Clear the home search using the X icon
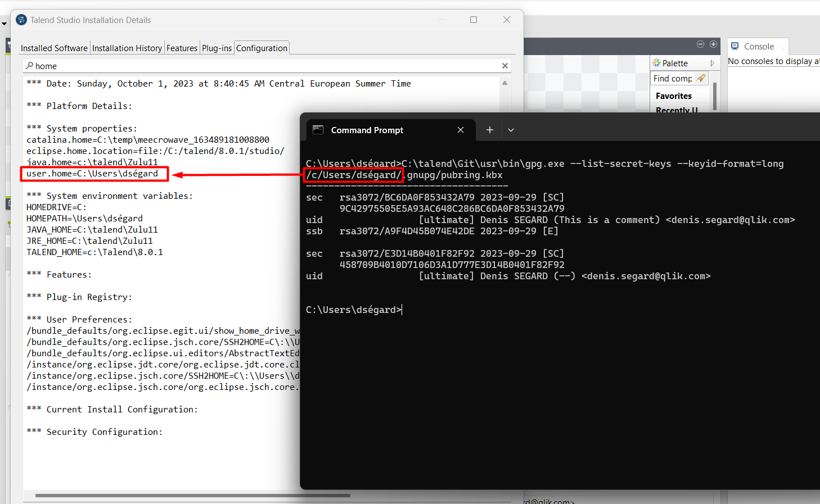820x504 pixels. click(504, 66)
